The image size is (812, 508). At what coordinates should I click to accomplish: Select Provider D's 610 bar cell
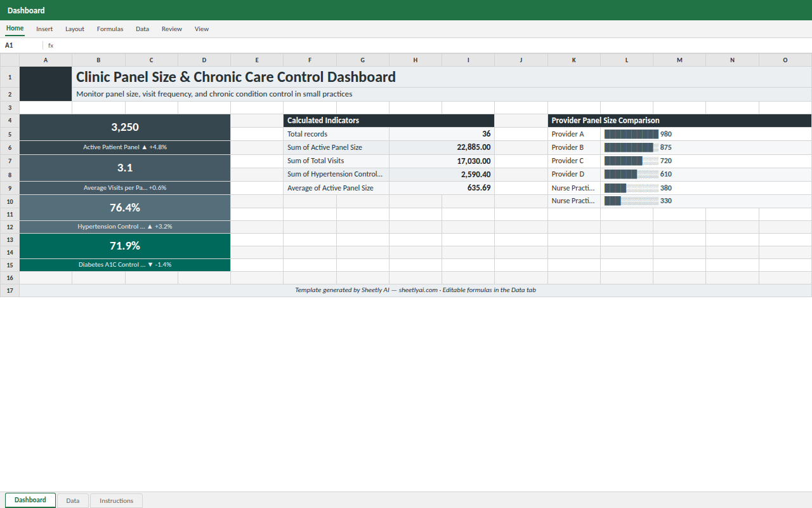706,175
